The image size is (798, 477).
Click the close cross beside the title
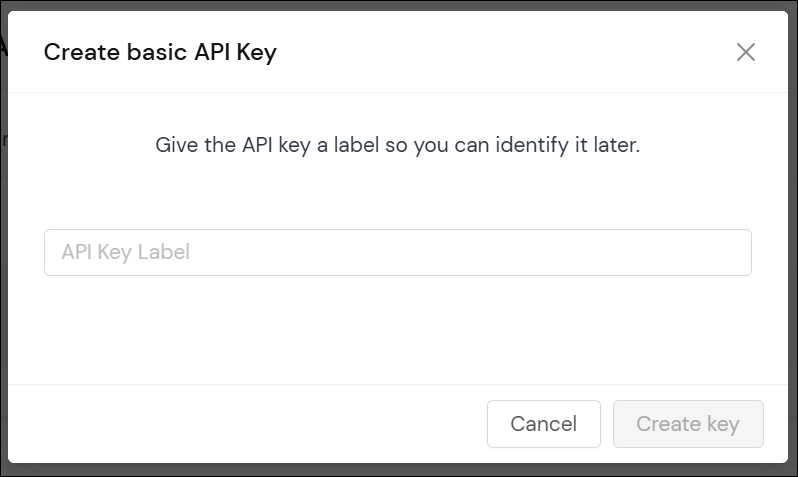point(746,52)
